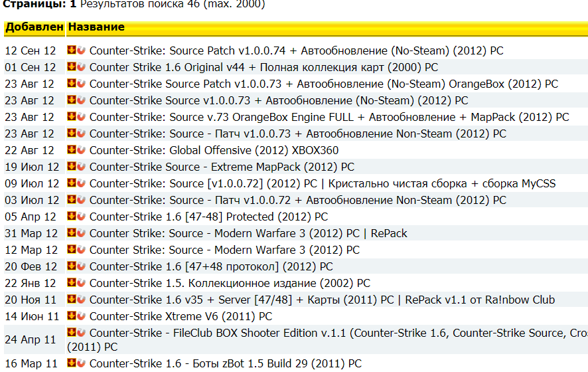
Task: Download torrent icon for Counter-Strike Source Extreme MapPack
Action: coord(72,167)
